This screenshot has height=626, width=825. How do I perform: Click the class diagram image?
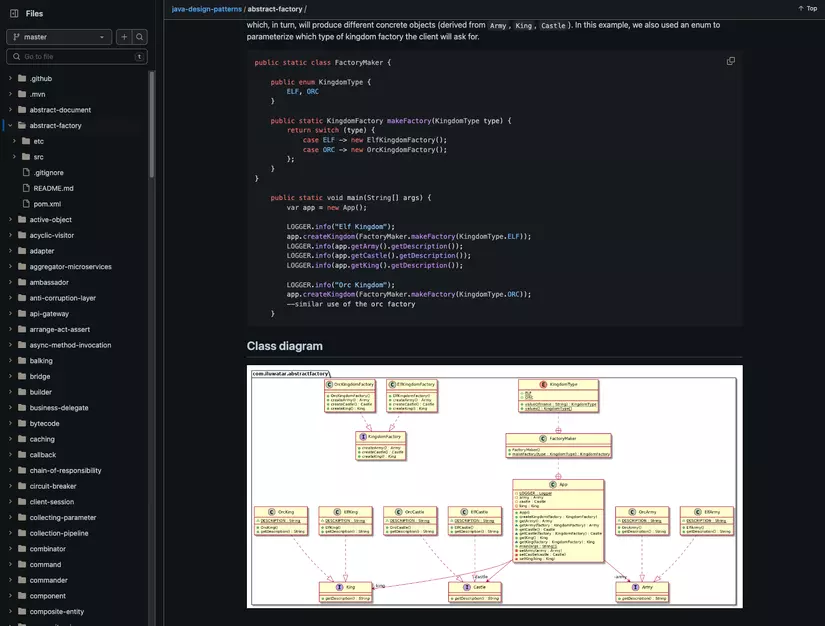(x=495, y=485)
